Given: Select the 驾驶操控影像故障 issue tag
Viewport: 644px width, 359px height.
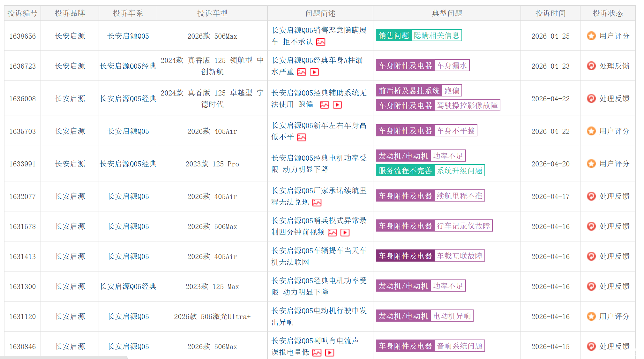Looking at the screenshot, I should point(467,105).
